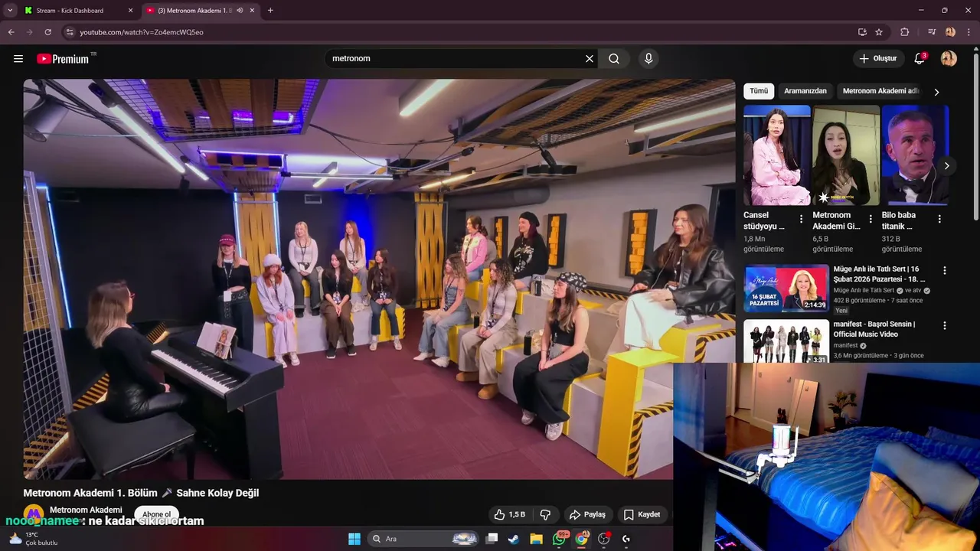Open the Metronom Akademi Gi... short
Screen dimensions: 980x551
coord(846,155)
